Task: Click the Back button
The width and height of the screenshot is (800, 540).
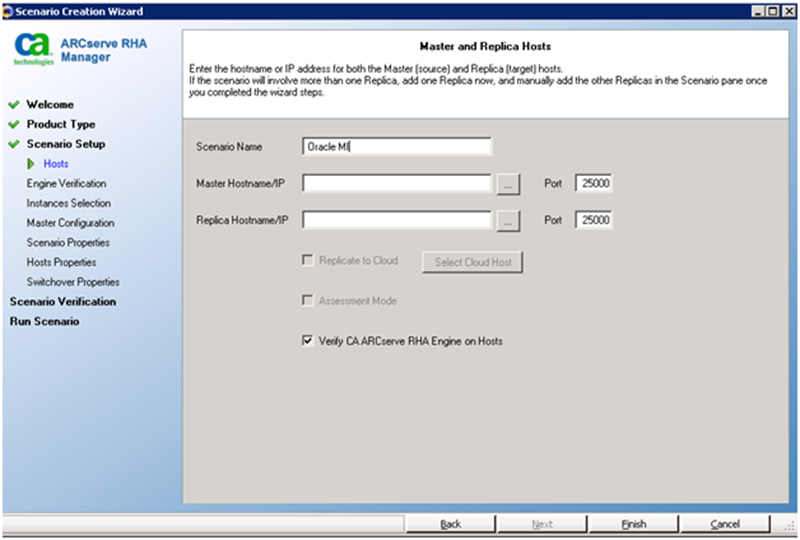Action: [451, 524]
